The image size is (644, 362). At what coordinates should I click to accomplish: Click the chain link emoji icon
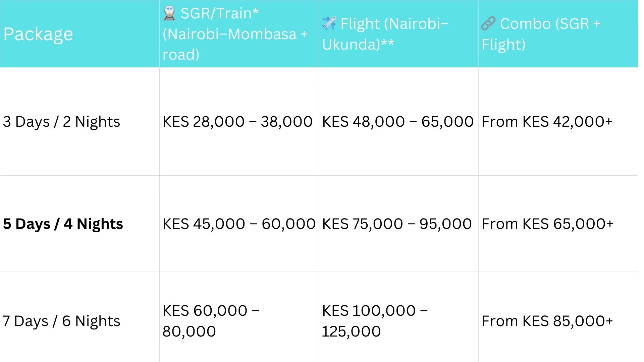pyautogui.click(x=488, y=24)
